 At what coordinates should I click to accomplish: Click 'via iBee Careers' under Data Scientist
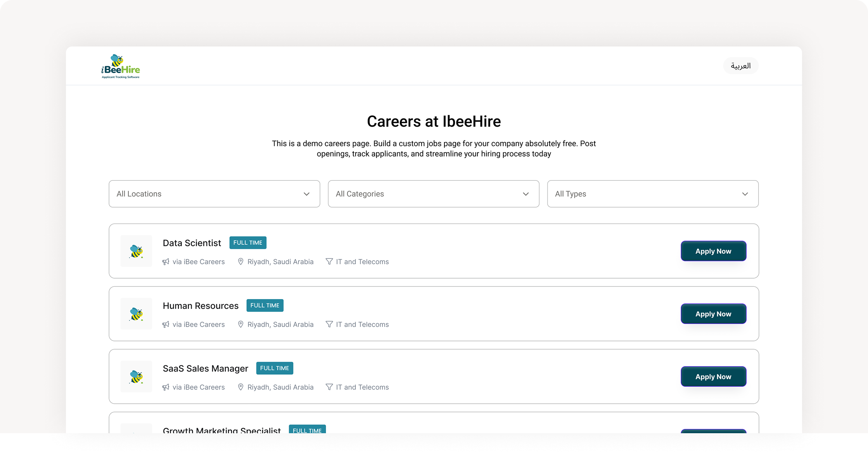199,262
